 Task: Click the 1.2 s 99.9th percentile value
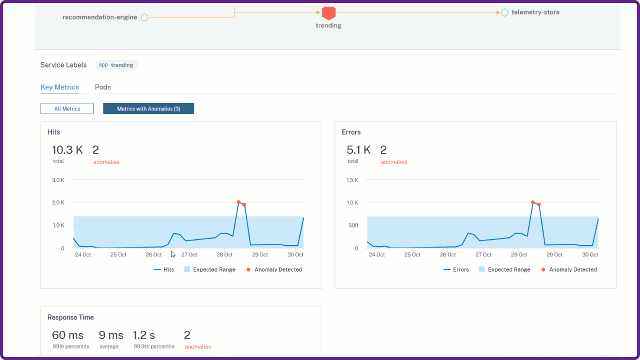click(x=144, y=335)
